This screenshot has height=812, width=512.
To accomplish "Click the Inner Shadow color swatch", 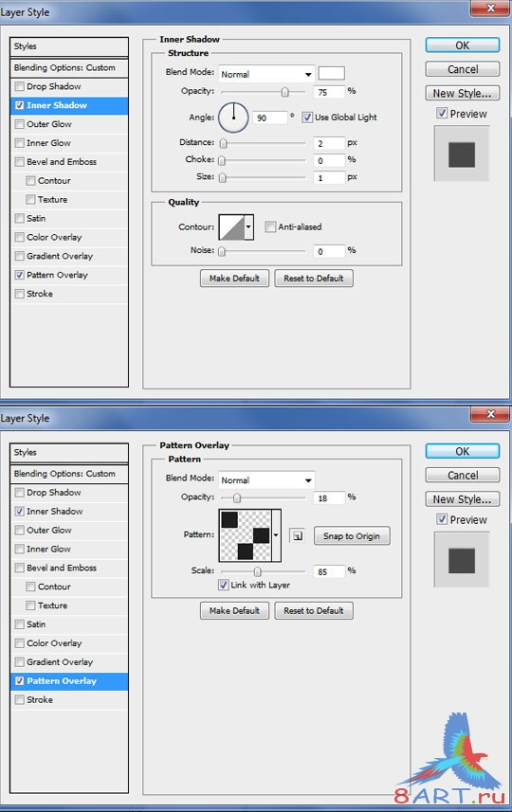I will (x=332, y=73).
